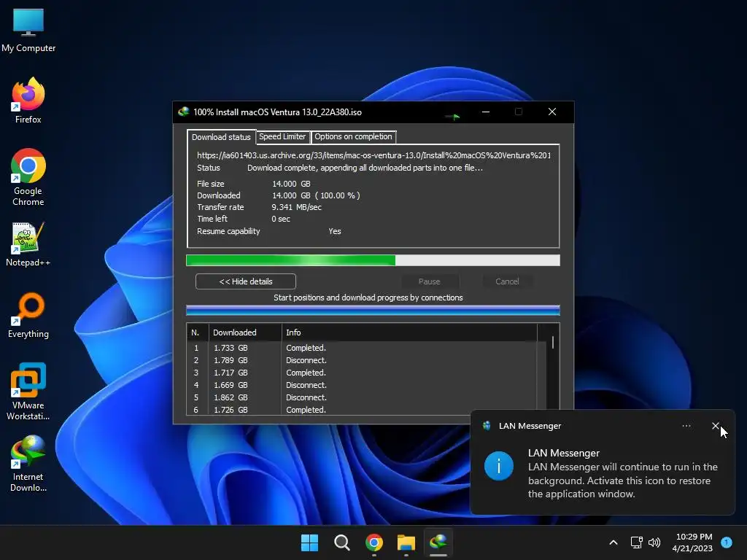The image size is (747, 560).
Task: Open My Computer desktop icon
Action: (28, 30)
